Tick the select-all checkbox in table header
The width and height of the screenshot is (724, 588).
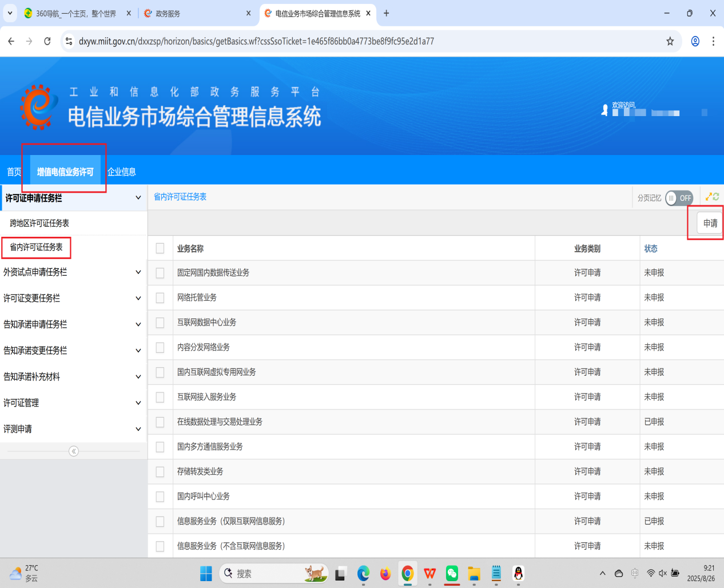(x=160, y=248)
